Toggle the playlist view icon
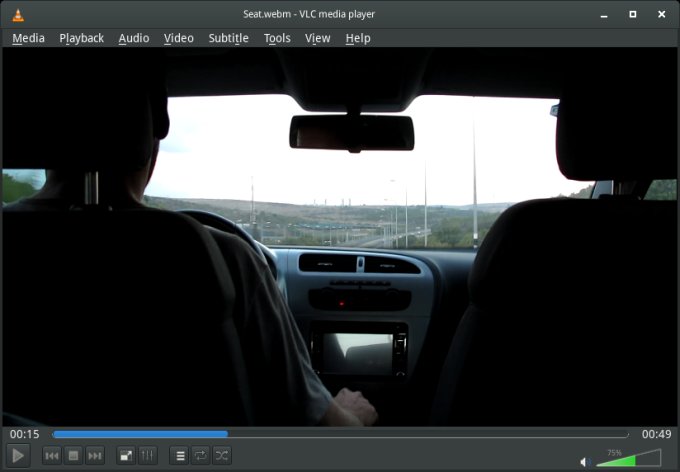680x472 pixels. tap(179, 456)
